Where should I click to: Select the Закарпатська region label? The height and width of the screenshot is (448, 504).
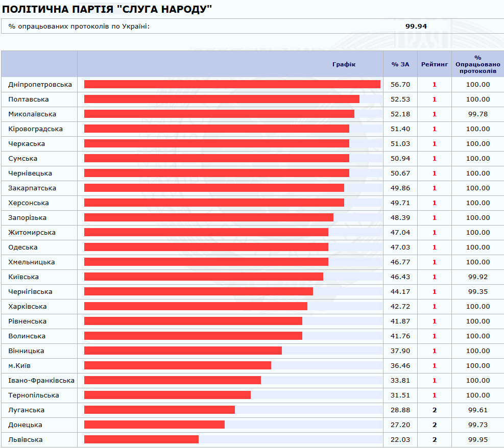pos(32,188)
